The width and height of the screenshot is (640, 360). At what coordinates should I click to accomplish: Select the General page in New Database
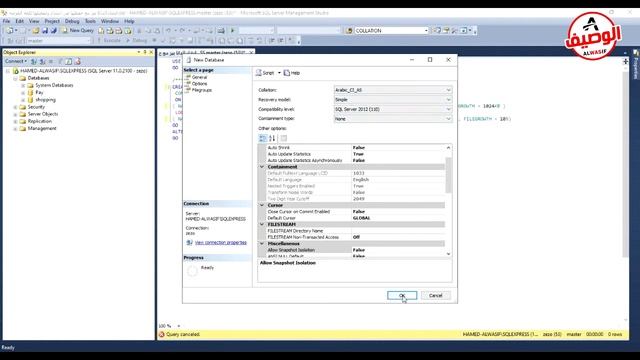(x=199, y=77)
